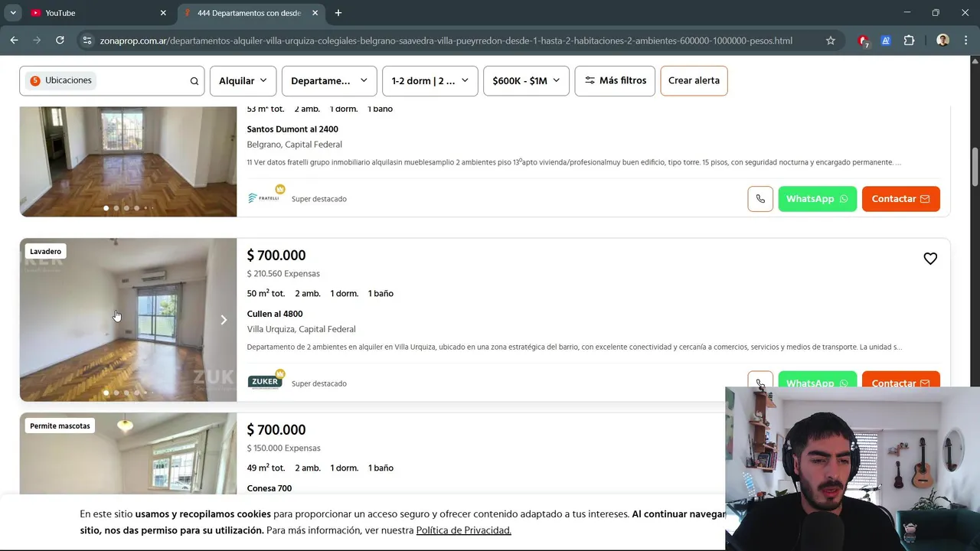Viewport: 980px width, 551px height.
Task: View site information icon in address bar
Action: pos(87,41)
